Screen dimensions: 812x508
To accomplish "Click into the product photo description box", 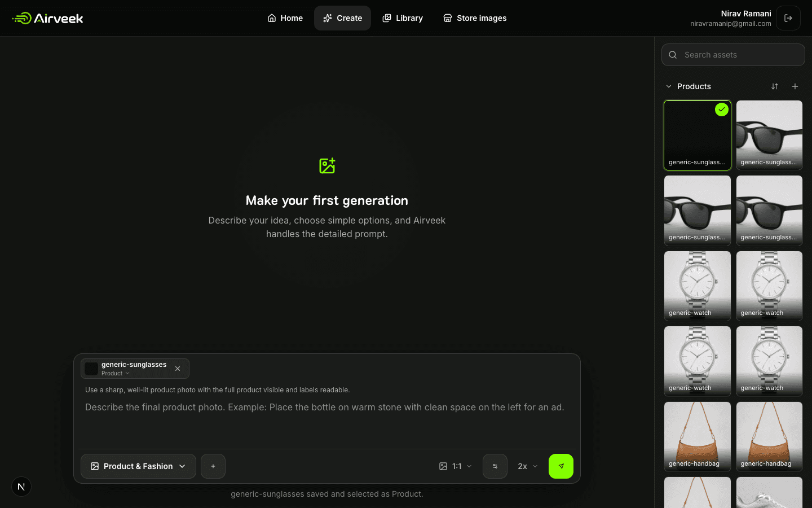I will (x=326, y=422).
